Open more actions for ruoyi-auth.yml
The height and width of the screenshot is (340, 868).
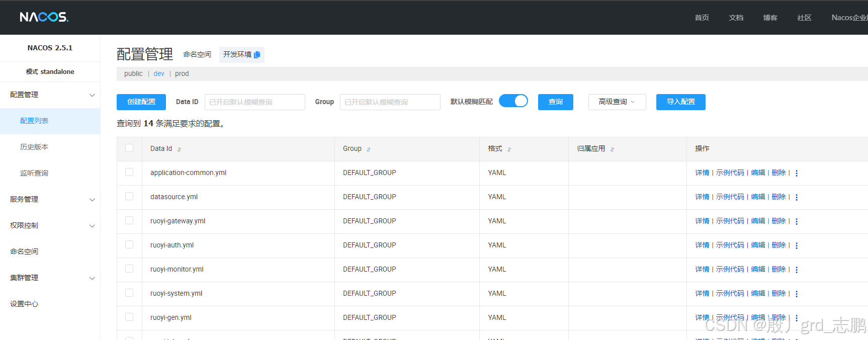pos(797,245)
